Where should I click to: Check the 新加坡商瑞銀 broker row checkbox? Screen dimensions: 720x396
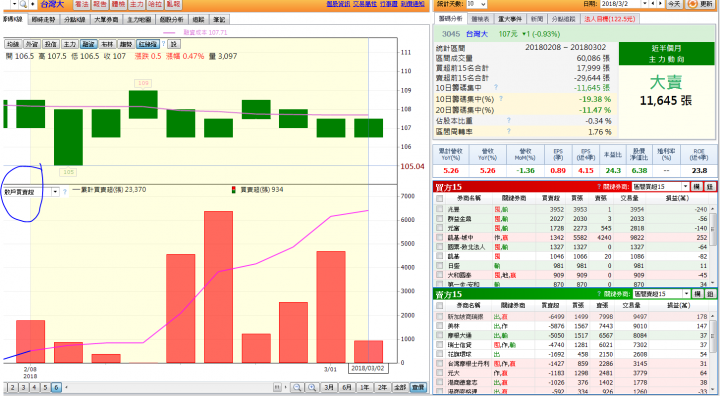pos(440,317)
